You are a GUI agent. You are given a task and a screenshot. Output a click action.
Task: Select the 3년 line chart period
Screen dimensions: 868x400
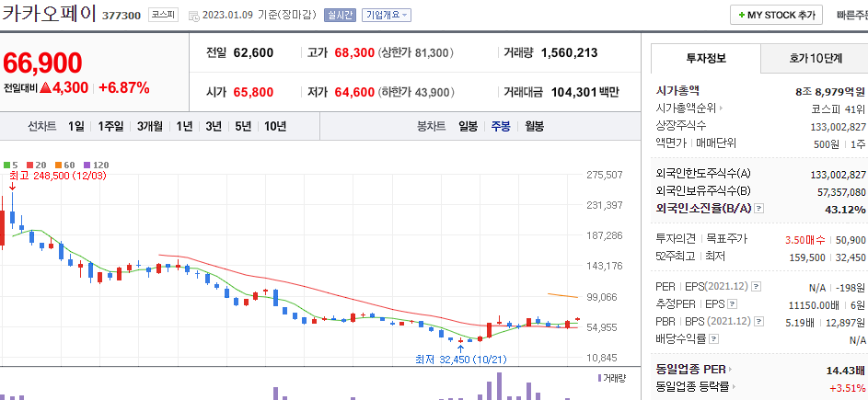point(214,126)
